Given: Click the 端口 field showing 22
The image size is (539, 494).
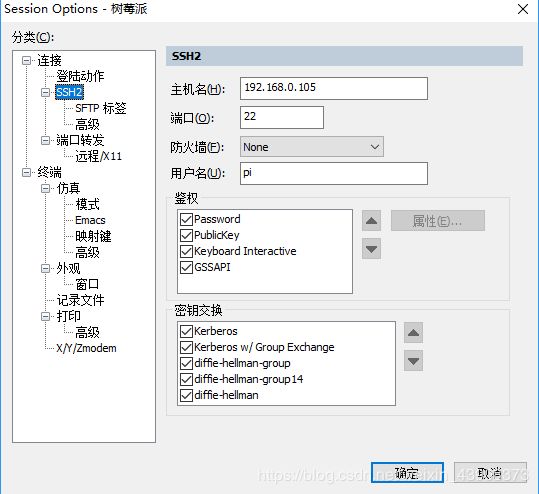Looking at the screenshot, I should pos(282,118).
